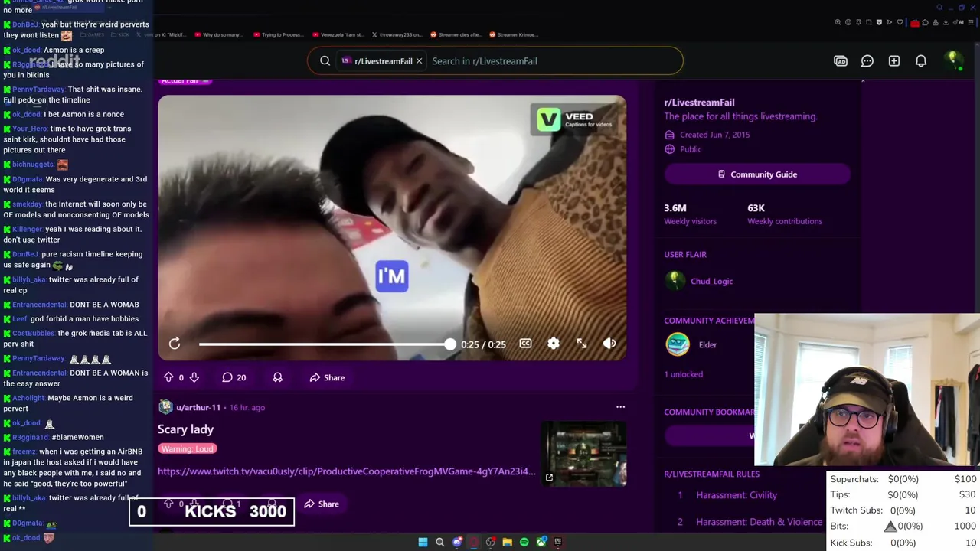The image size is (980, 551).
Task: Open the Scary lady clip thumbnail
Action: point(583,454)
